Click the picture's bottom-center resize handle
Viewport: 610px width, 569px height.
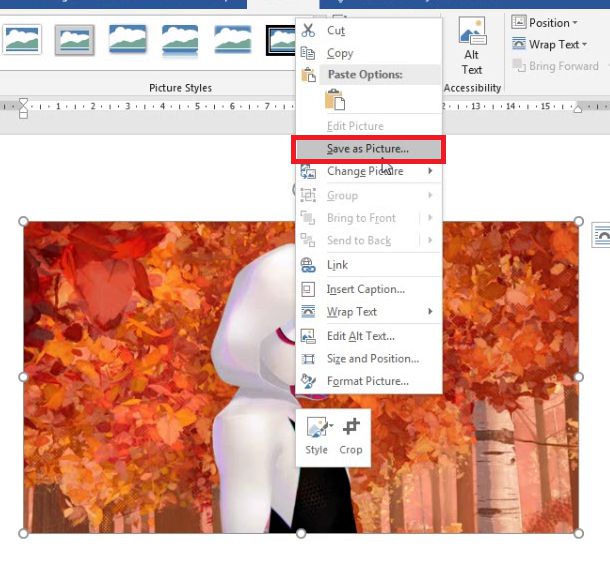(x=301, y=534)
